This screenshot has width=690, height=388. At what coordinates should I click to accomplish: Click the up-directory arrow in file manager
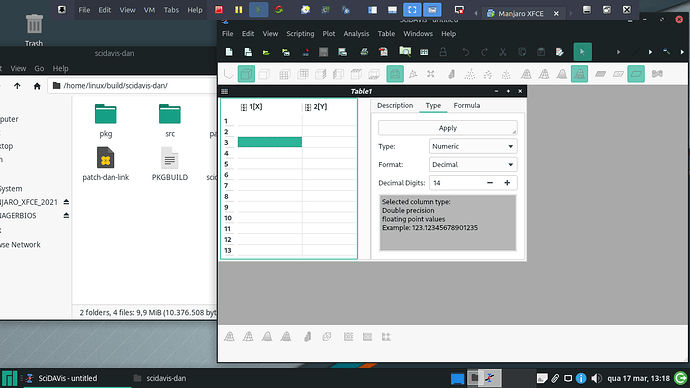pyautogui.click(x=17, y=86)
